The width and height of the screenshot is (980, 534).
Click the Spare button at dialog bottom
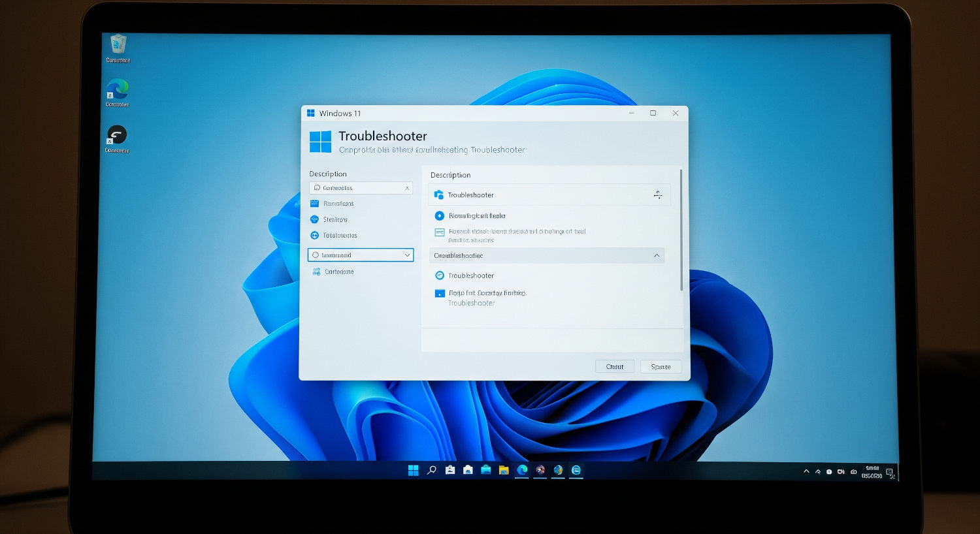click(x=661, y=366)
